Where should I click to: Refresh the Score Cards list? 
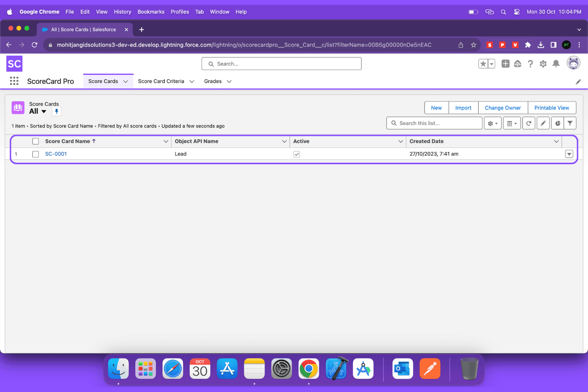click(529, 123)
